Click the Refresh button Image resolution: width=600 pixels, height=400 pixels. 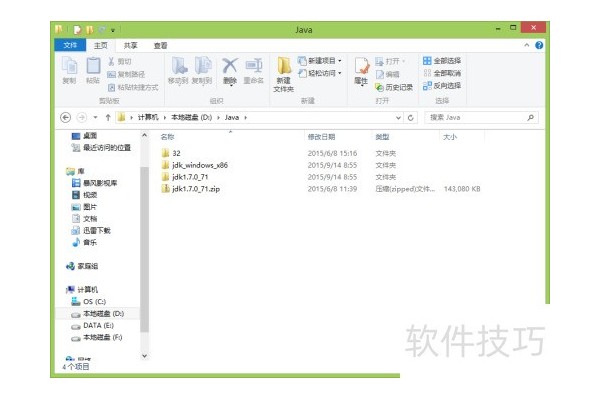(x=411, y=118)
